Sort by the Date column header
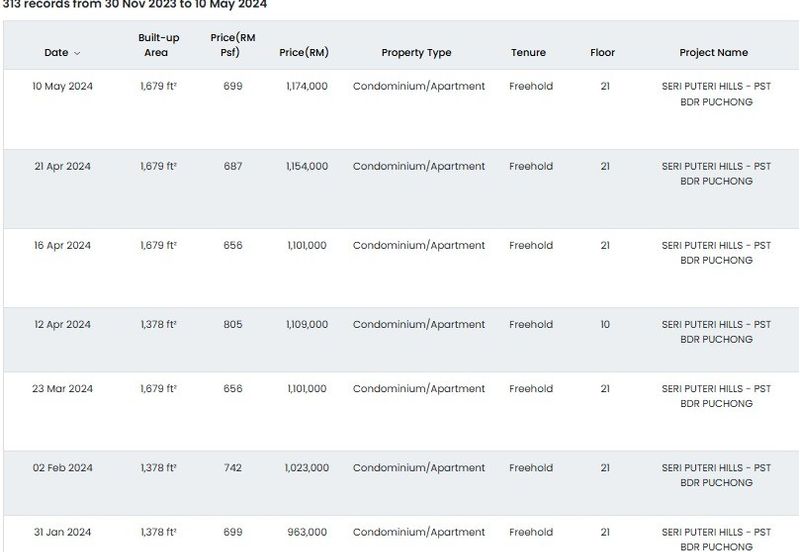Viewport: 800px width, 552px height. (56, 53)
